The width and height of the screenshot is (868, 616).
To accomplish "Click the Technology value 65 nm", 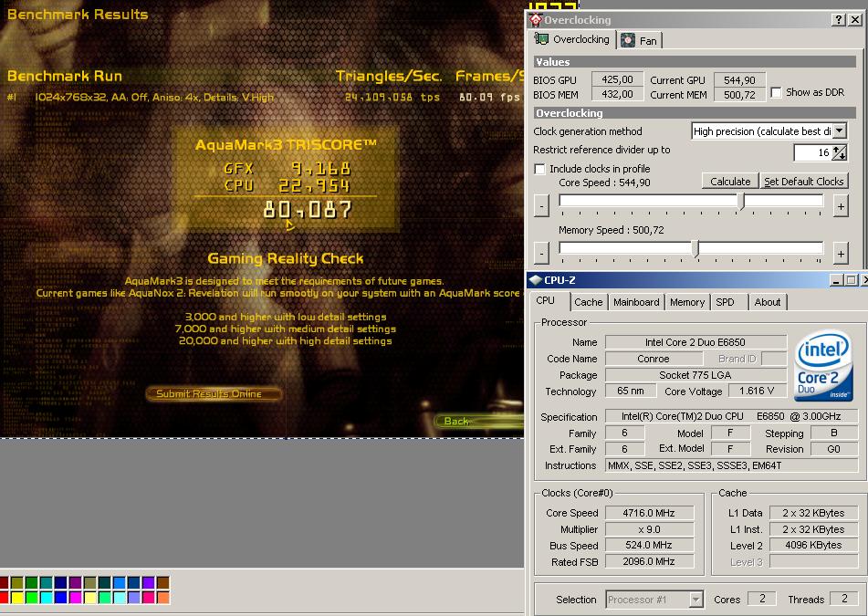I will pos(631,391).
